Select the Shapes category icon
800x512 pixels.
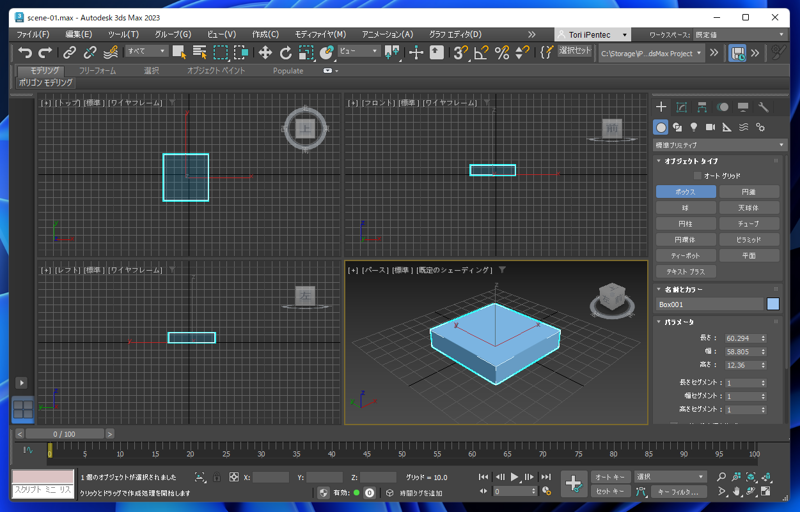pyautogui.click(x=678, y=127)
